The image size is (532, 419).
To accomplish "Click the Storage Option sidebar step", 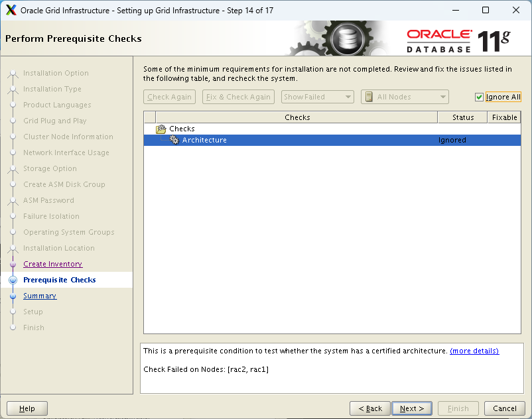I will coord(50,169).
